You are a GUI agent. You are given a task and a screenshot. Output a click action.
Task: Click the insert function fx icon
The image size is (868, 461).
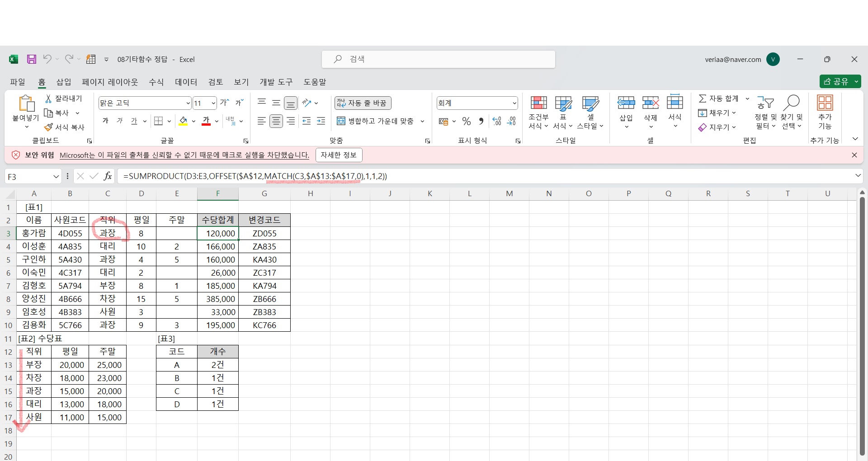pos(108,176)
